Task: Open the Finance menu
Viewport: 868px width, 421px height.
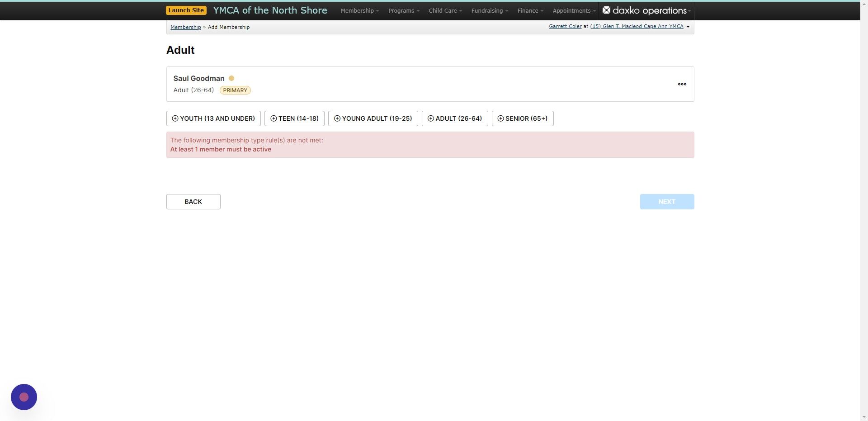Action: click(530, 10)
